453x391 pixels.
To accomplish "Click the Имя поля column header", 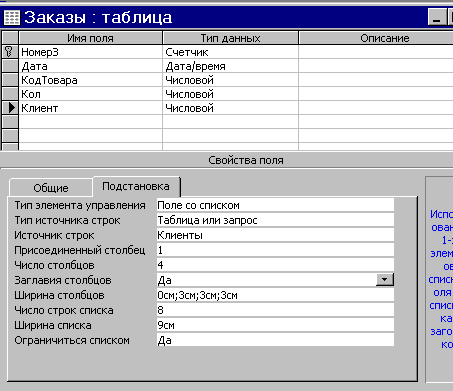I will (91, 38).
